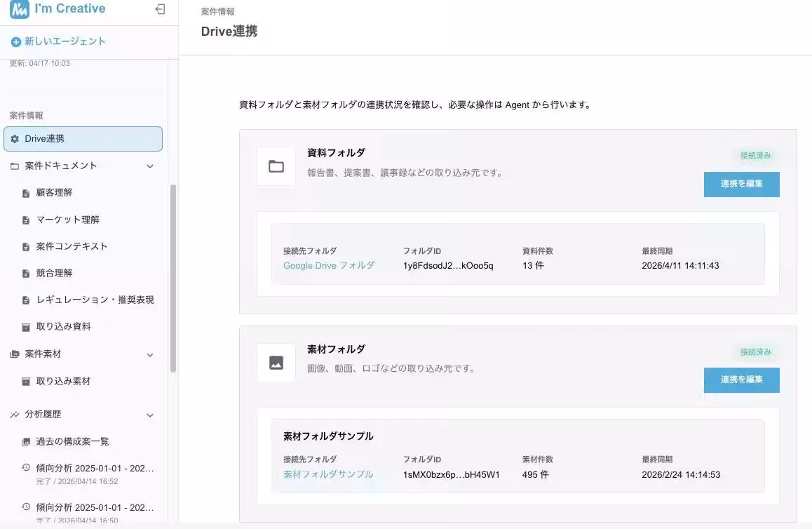Screen dimensions: 812x529
Task: Collapse the 案件ドキュメント section chevron
Action: point(149,166)
